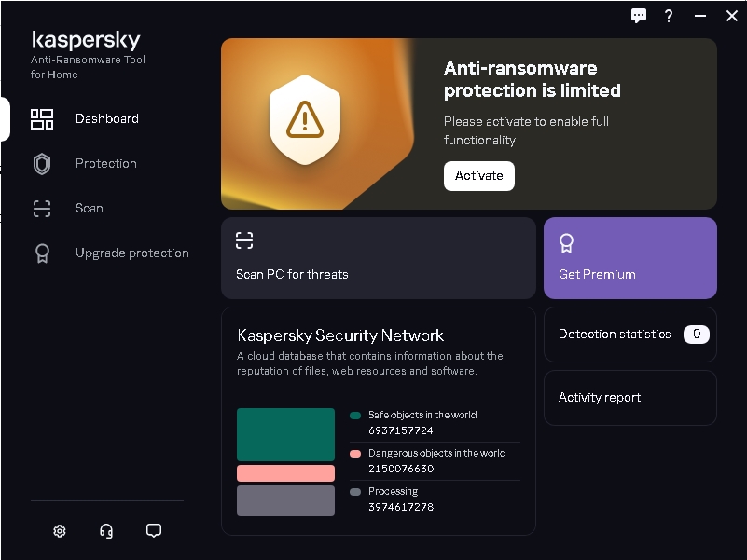747x560 pixels.
Task: Open support via the headset icon
Action: tap(106, 531)
